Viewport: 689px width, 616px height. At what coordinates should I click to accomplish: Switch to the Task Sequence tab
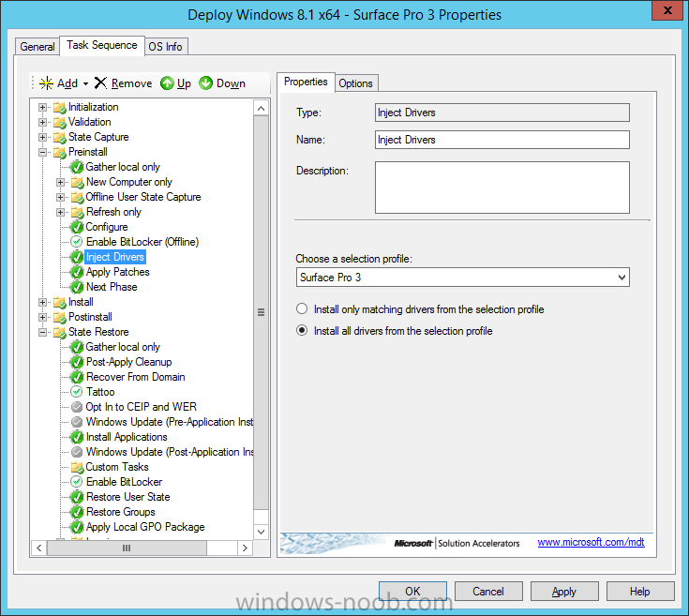click(x=102, y=45)
